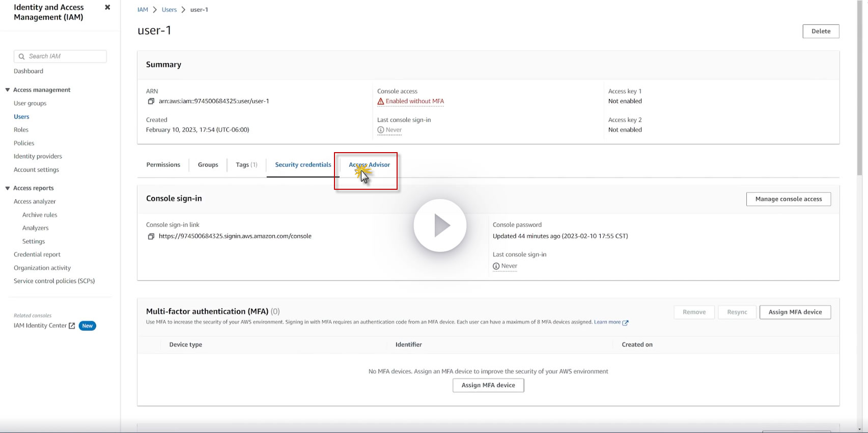Click the info icon under Summary's Last console sign-in
The width and height of the screenshot is (868, 433).
tap(380, 130)
